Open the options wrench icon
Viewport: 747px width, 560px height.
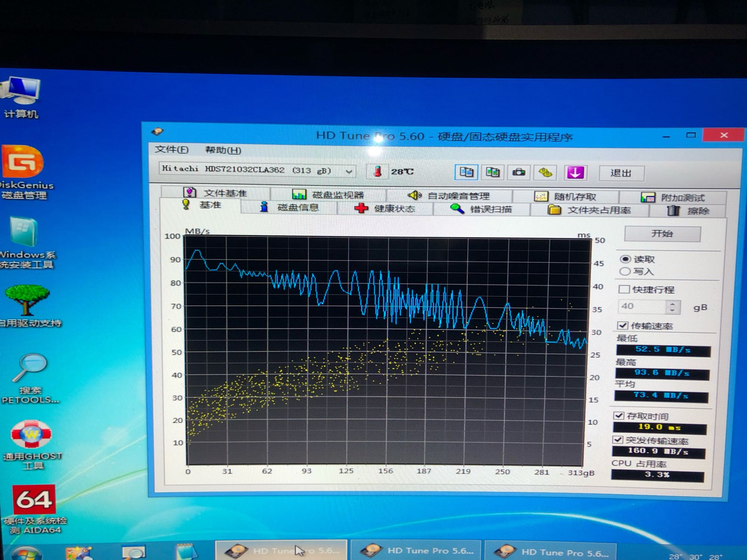545,173
